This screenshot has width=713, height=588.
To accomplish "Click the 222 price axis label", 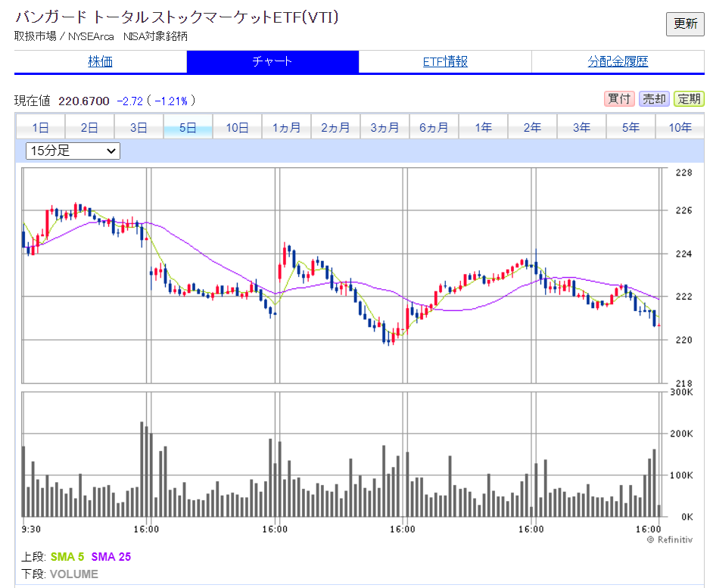I will pyautogui.click(x=683, y=297).
